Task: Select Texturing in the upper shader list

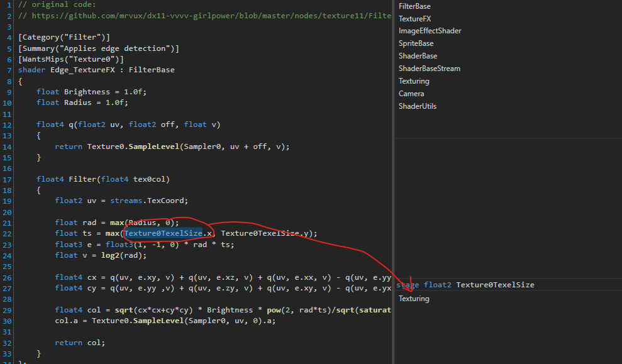Action: [414, 81]
